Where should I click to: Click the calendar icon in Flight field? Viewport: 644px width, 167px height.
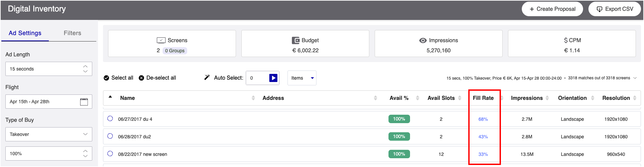pos(84,102)
